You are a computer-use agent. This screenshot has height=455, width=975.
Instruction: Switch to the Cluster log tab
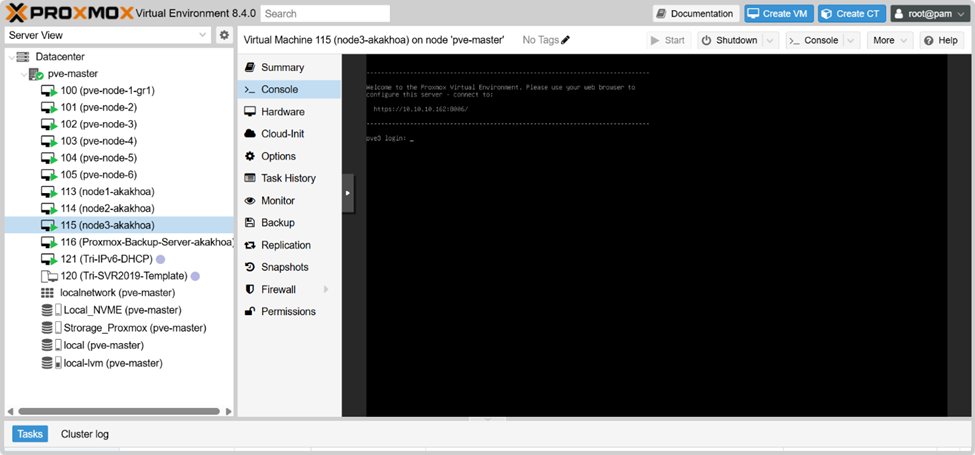(85, 434)
